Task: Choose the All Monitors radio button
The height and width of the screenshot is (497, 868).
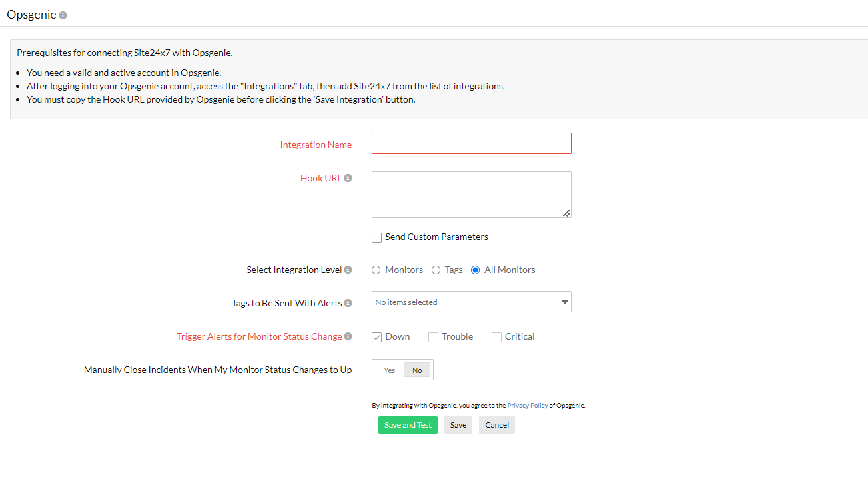Action: tap(474, 270)
